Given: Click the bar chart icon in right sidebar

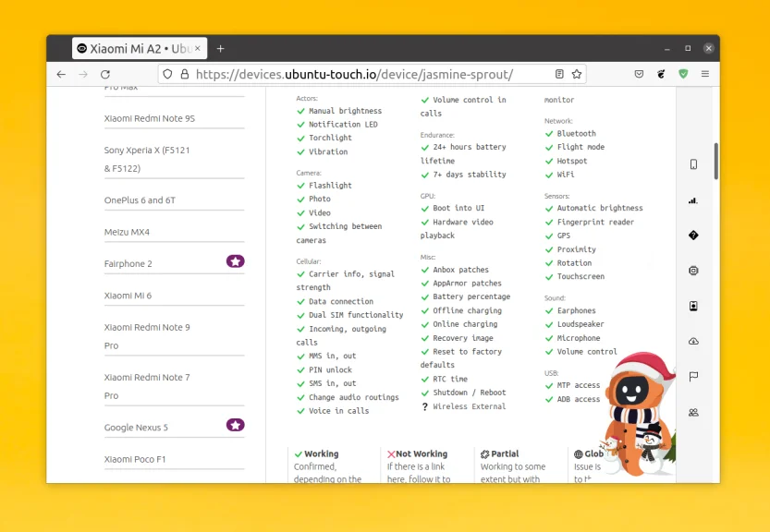Looking at the screenshot, I should point(693,200).
